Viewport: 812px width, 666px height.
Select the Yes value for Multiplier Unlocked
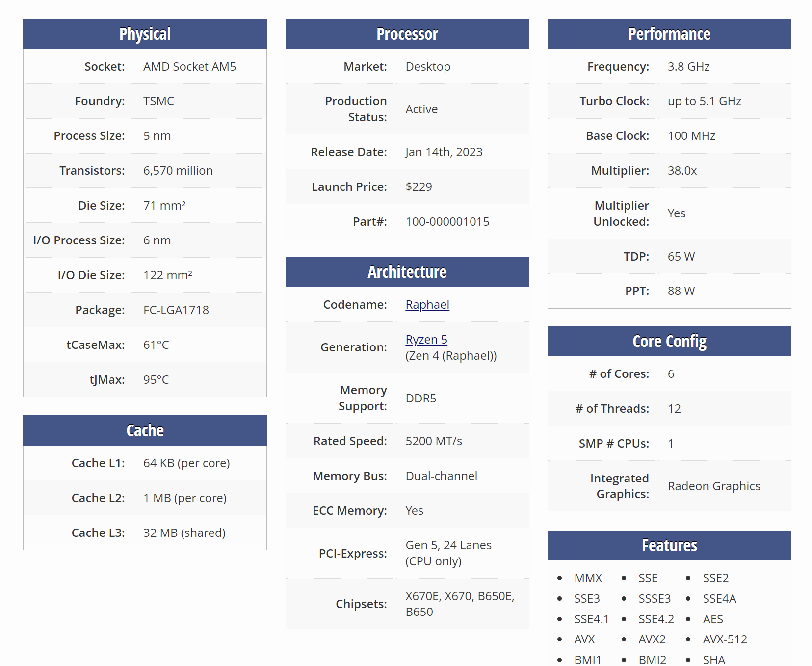pyautogui.click(x=677, y=213)
